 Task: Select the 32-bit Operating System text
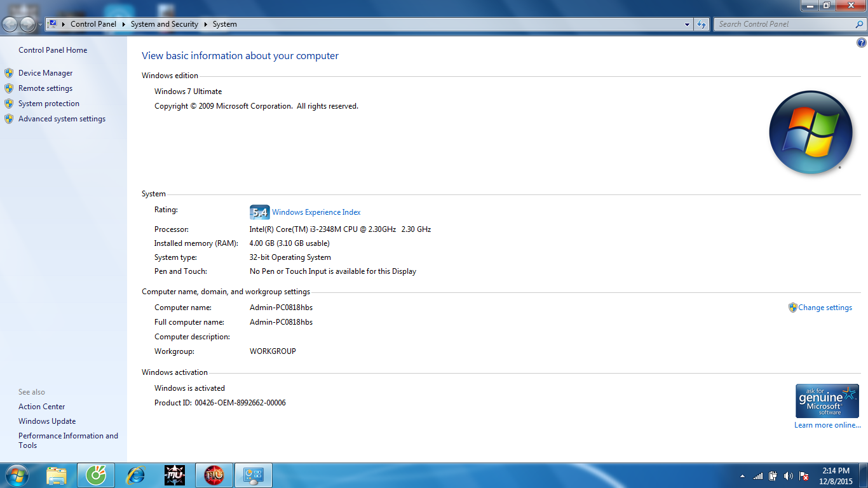[290, 257]
